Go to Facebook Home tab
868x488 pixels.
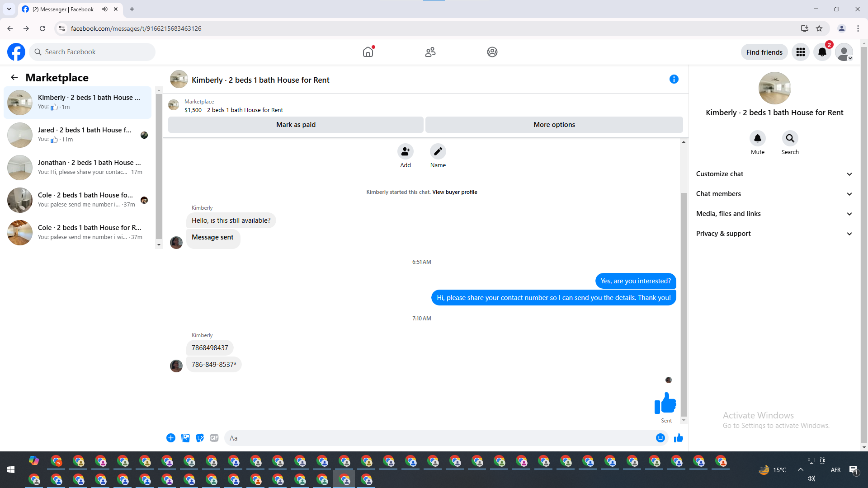tap(368, 52)
